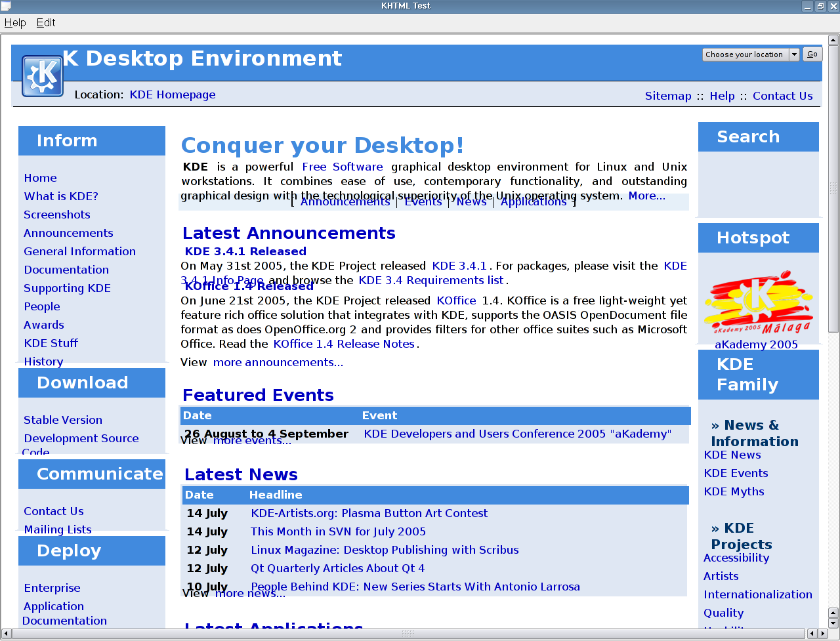Open KDE-Artists.org Plasma Button Art Contest

coord(369,513)
